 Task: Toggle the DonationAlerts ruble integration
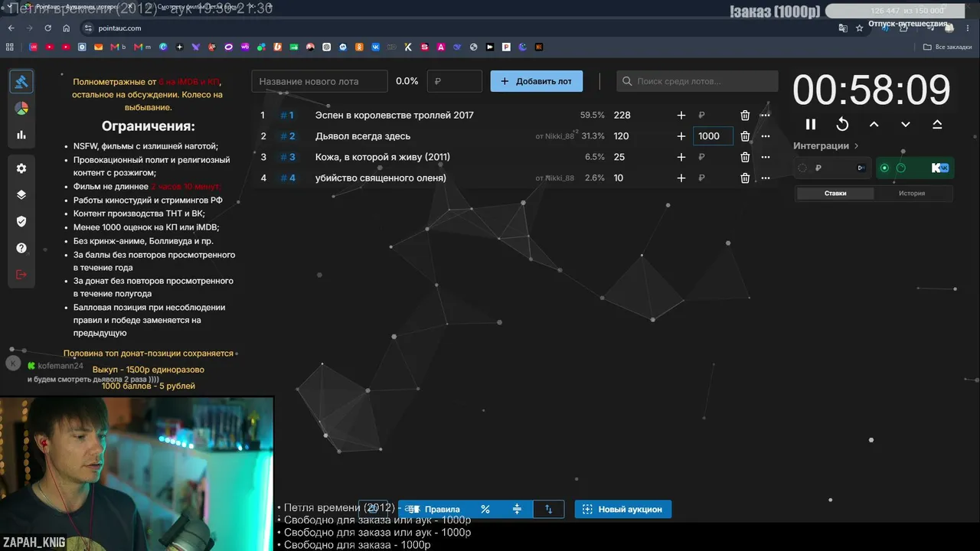(832, 168)
